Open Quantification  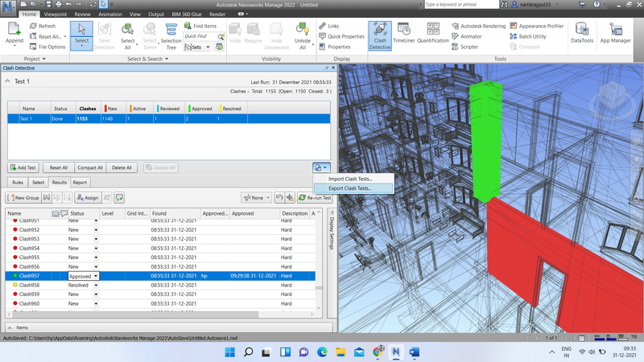[x=433, y=33]
